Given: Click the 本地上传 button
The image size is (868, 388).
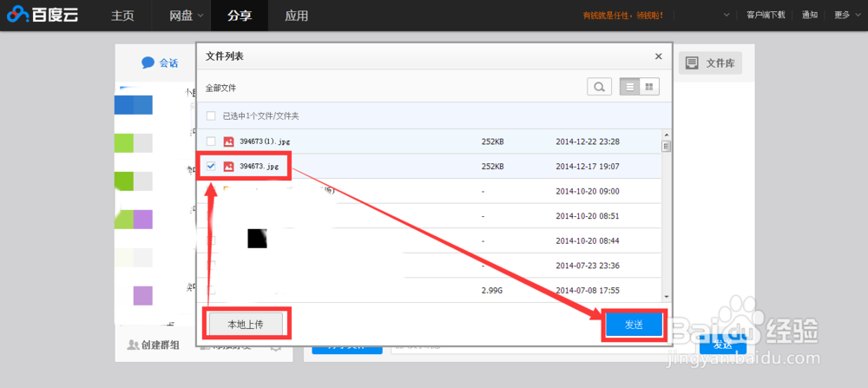Looking at the screenshot, I should [x=246, y=325].
